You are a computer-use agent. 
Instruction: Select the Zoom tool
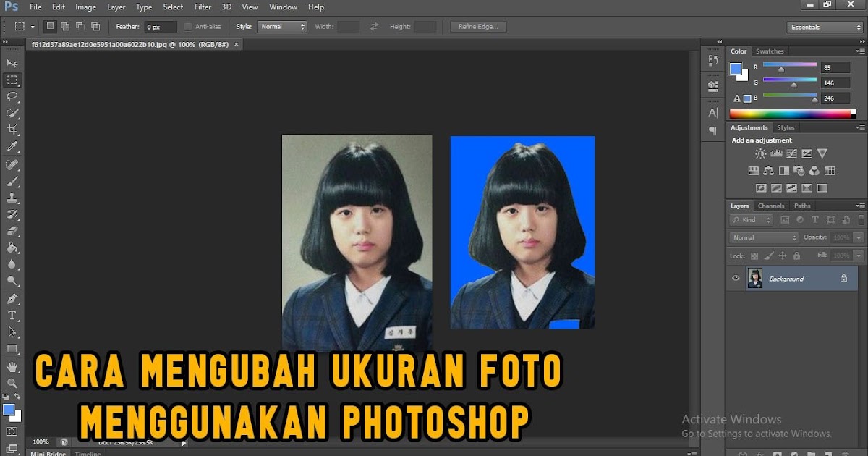[12, 384]
